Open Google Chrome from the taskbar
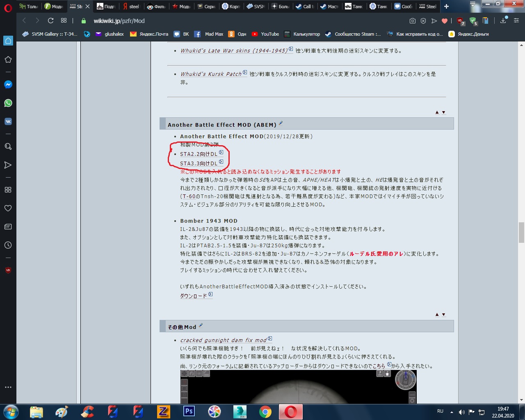The height and width of the screenshot is (420, 525). click(265, 411)
